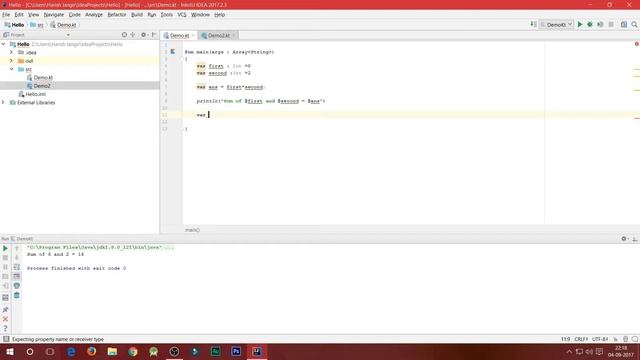Open the Window menu

(200, 14)
